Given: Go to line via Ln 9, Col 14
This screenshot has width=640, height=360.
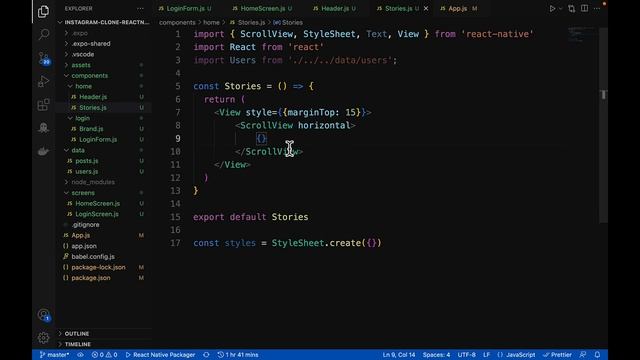Looking at the screenshot, I should pyautogui.click(x=399, y=355).
